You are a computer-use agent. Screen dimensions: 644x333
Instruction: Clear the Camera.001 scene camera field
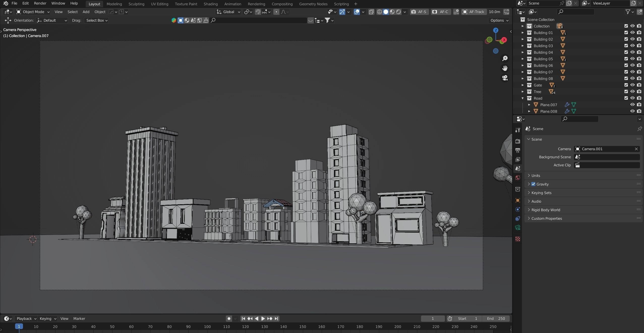(636, 149)
